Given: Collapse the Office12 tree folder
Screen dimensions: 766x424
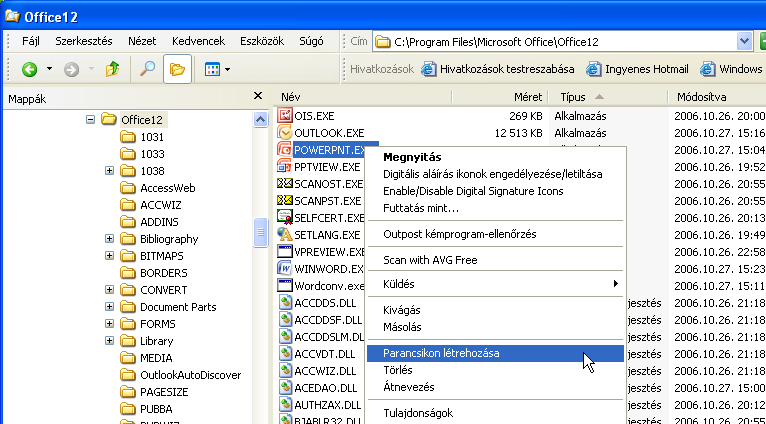Looking at the screenshot, I should point(90,119).
